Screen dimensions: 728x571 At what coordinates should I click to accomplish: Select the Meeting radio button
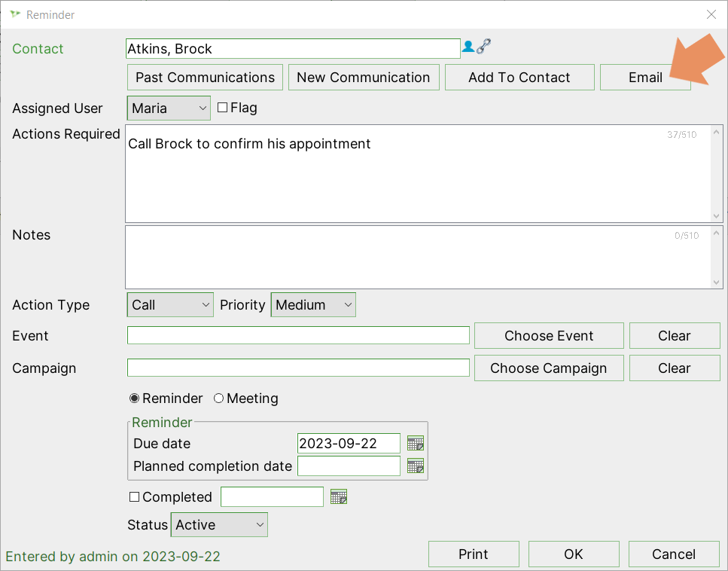(218, 398)
